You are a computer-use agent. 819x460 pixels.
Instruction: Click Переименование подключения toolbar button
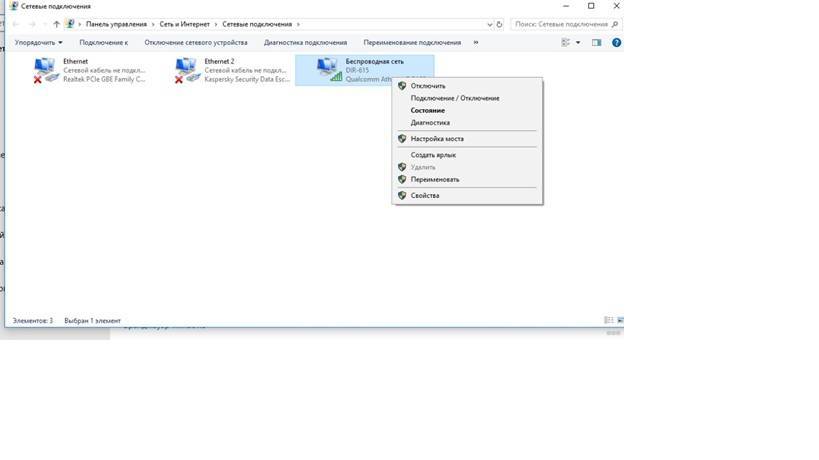click(412, 43)
